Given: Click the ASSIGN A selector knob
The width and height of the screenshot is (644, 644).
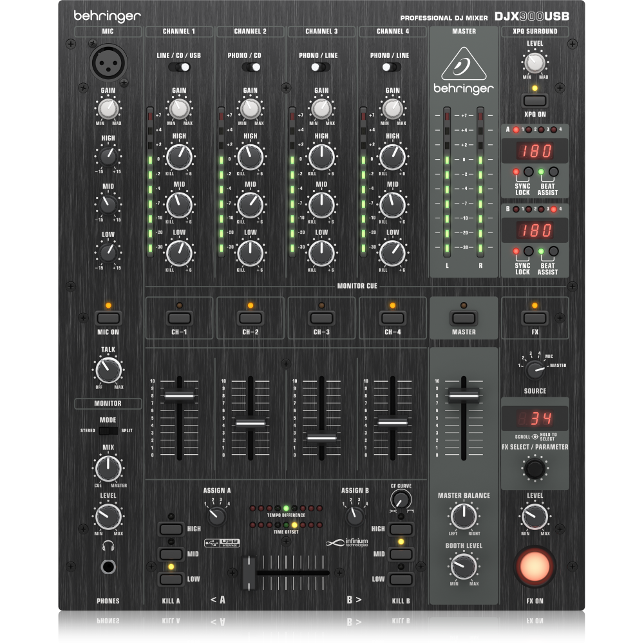Looking at the screenshot, I should [216, 516].
